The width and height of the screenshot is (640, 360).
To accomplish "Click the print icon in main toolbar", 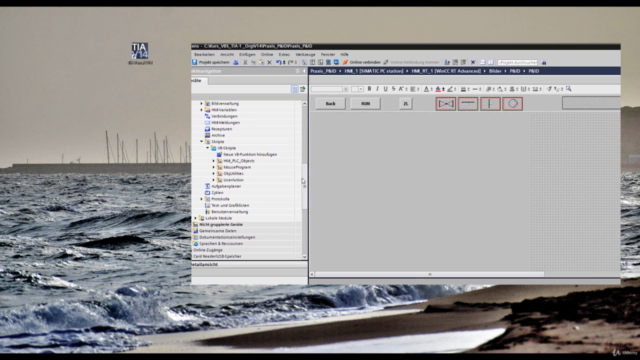I will [x=236, y=62].
